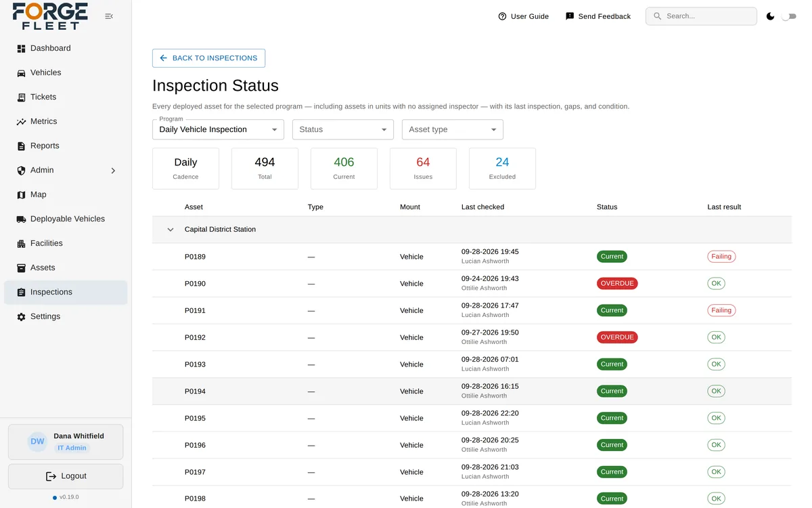This screenshot has width=812, height=508.
Task: Click the Reports document icon
Action: [21, 146]
